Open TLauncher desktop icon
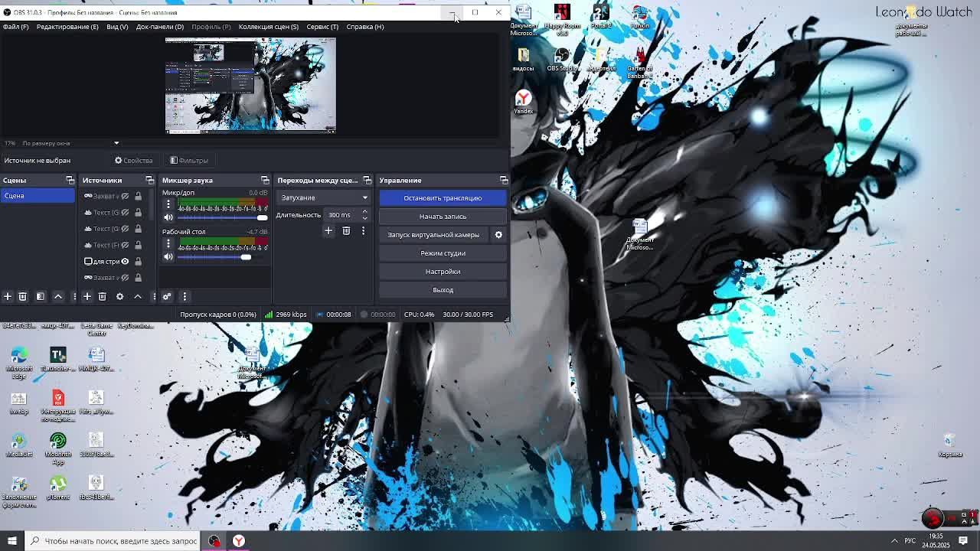 tap(58, 359)
